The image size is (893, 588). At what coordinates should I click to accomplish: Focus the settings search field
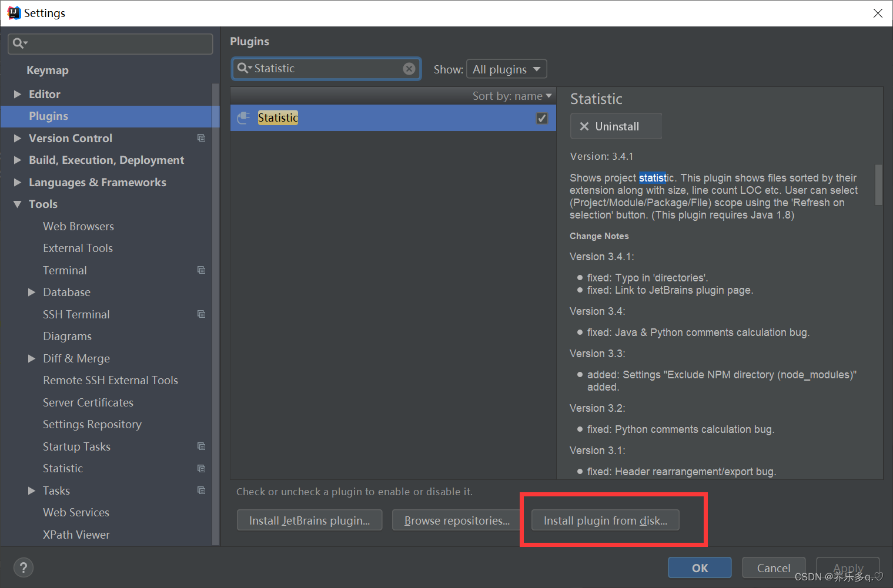click(111, 44)
